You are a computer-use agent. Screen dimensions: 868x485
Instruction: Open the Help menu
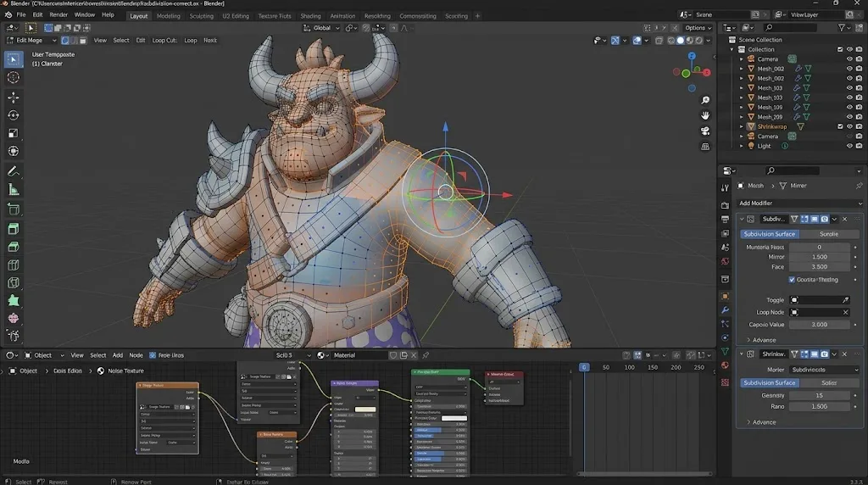point(108,15)
